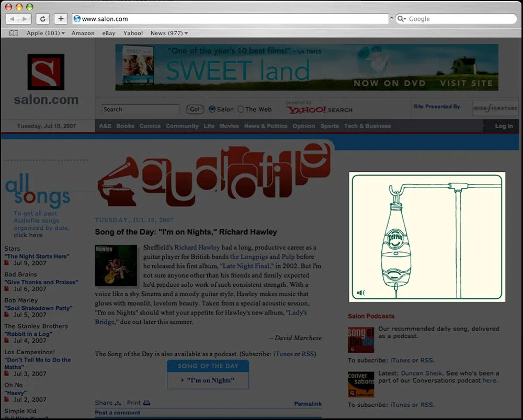Open the A&E navigation section
The height and width of the screenshot is (420, 523).
click(105, 126)
